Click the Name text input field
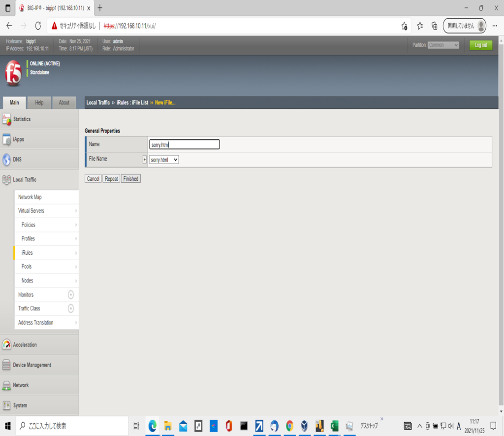 pos(184,144)
